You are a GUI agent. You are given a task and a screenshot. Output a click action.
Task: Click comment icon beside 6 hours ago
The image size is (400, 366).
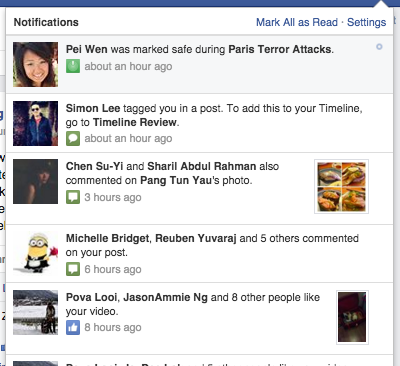[73, 269]
